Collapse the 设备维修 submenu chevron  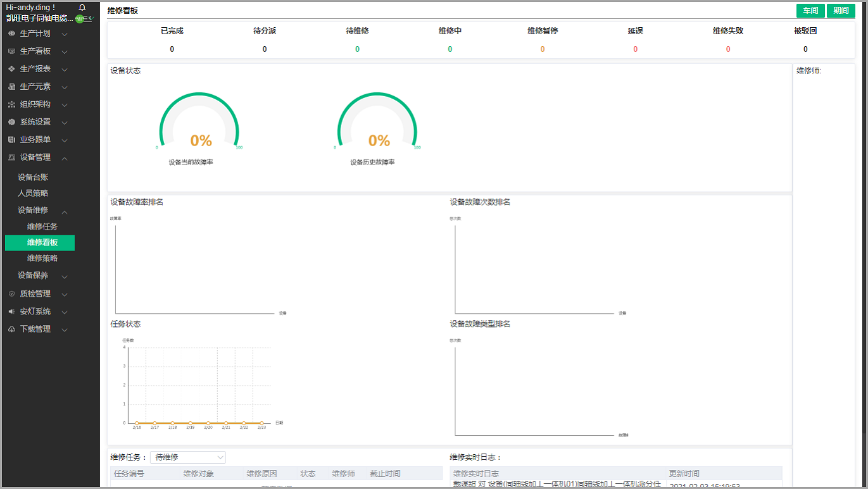click(65, 211)
